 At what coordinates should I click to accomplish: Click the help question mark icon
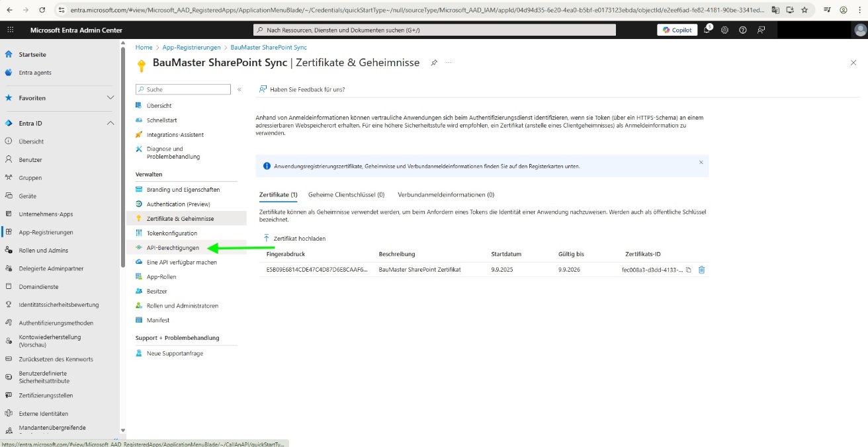(x=743, y=30)
